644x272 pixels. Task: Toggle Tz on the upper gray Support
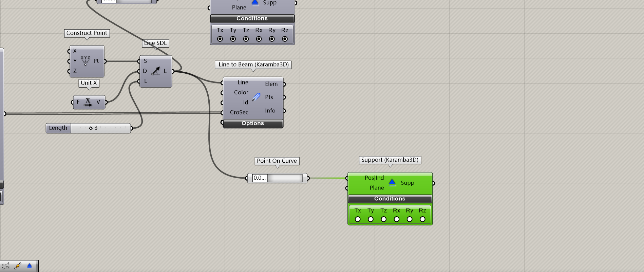[246, 39]
